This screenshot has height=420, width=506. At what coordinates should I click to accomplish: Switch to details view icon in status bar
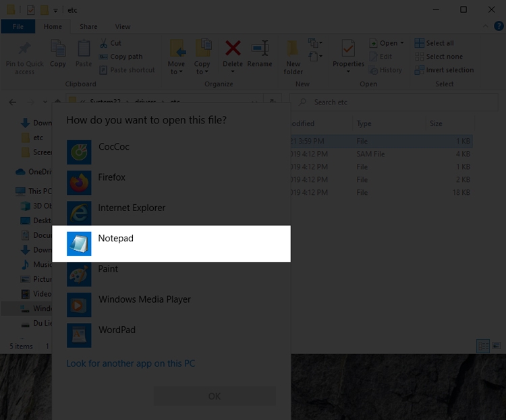click(x=483, y=346)
